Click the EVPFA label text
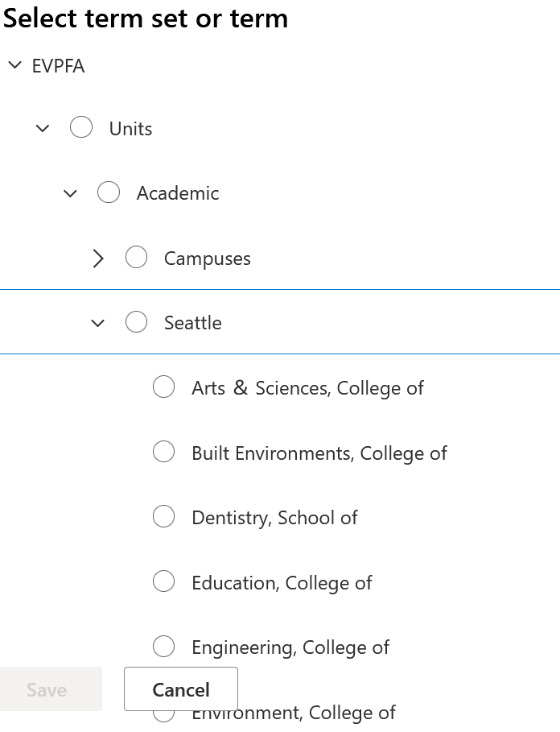 56,65
